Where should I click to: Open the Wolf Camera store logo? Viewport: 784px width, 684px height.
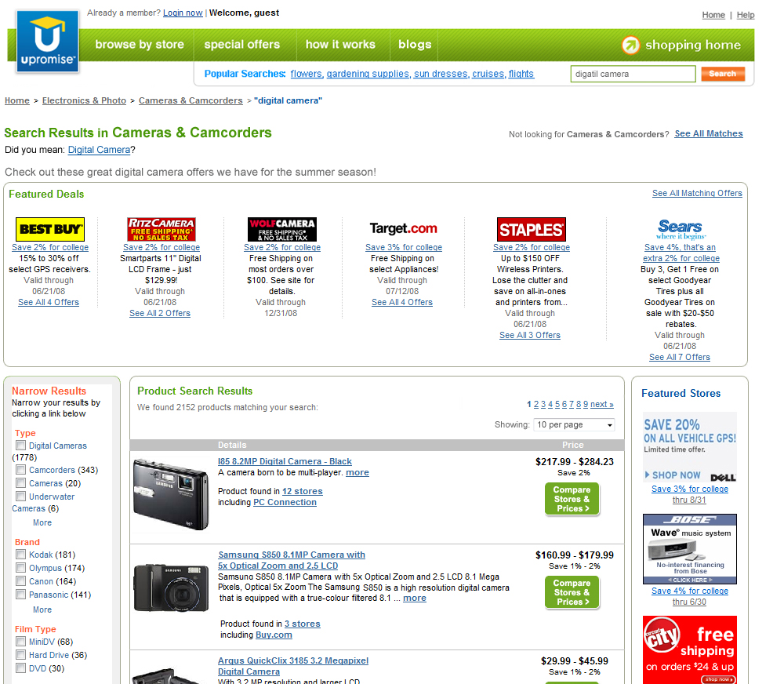click(x=282, y=229)
